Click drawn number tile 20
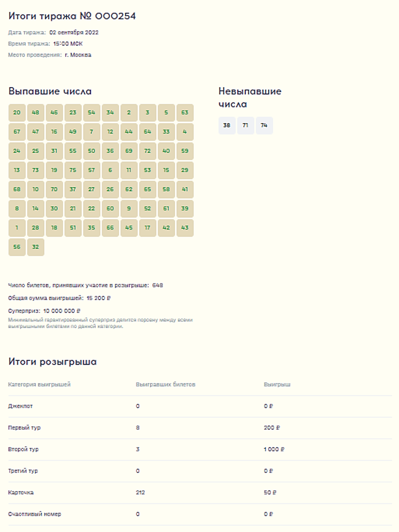 click(17, 112)
